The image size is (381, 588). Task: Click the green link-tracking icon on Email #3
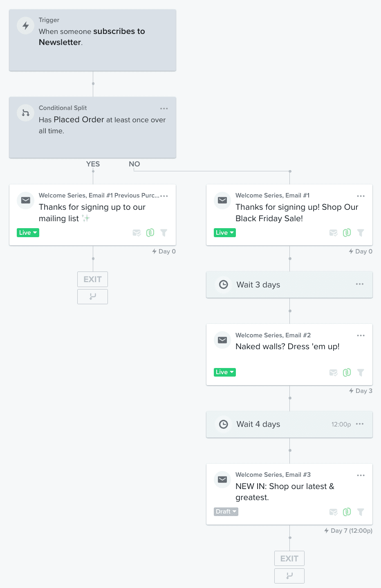tap(347, 512)
